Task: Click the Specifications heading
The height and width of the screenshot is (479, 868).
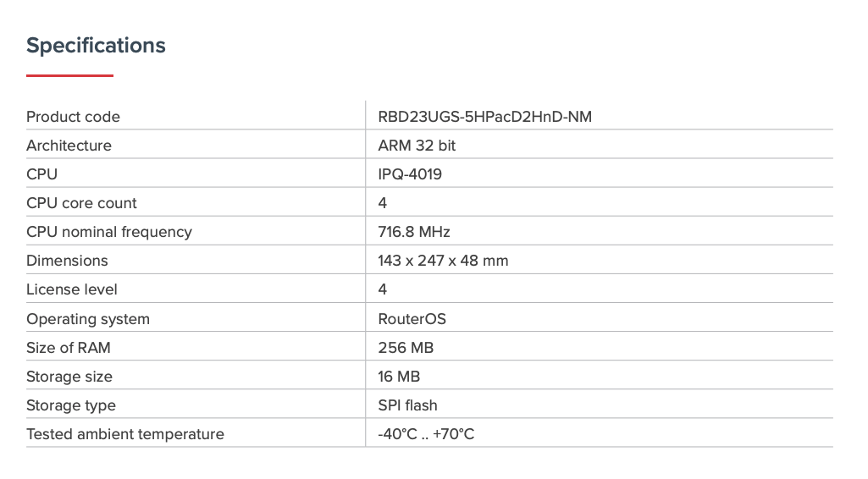Action: point(96,46)
